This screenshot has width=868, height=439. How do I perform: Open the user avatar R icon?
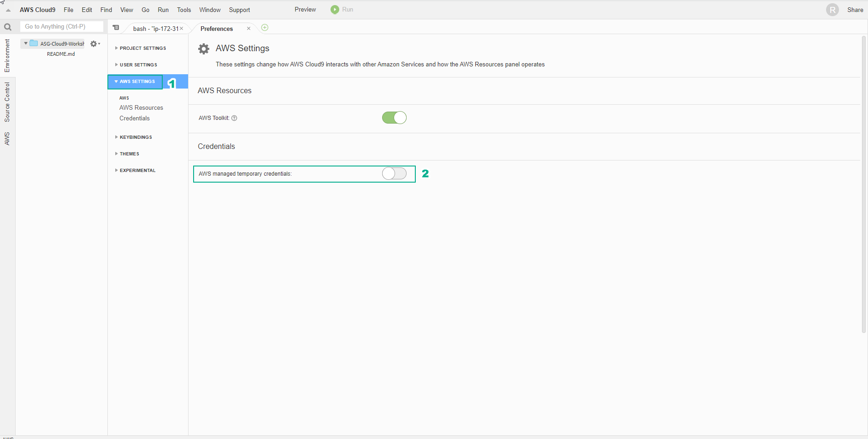pos(833,10)
